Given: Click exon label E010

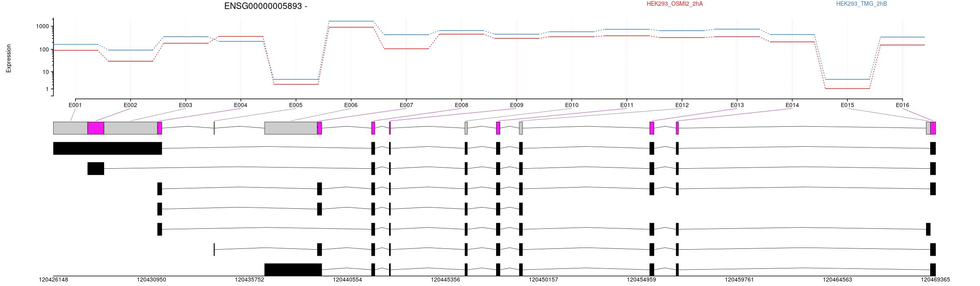Looking at the screenshot, I should [x=572, y=105].
